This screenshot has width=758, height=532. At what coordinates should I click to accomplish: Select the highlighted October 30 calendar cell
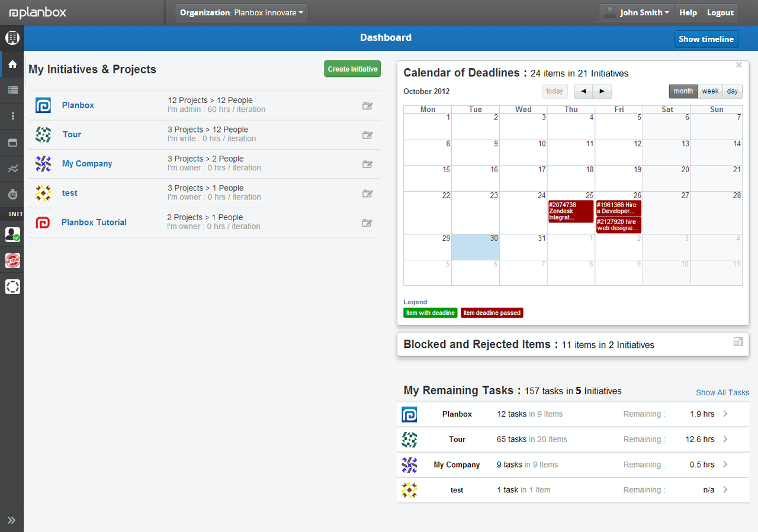point(476,247)
